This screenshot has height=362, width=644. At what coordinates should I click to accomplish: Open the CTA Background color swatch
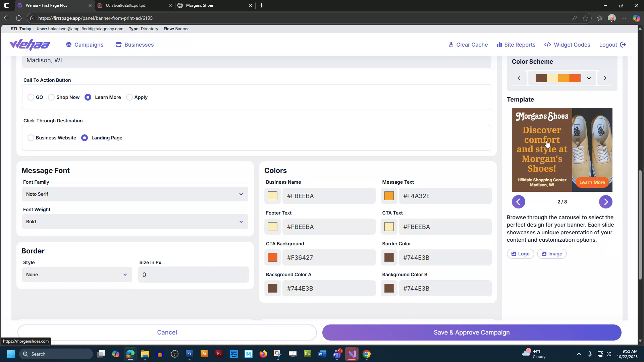[x=272, y=257]
